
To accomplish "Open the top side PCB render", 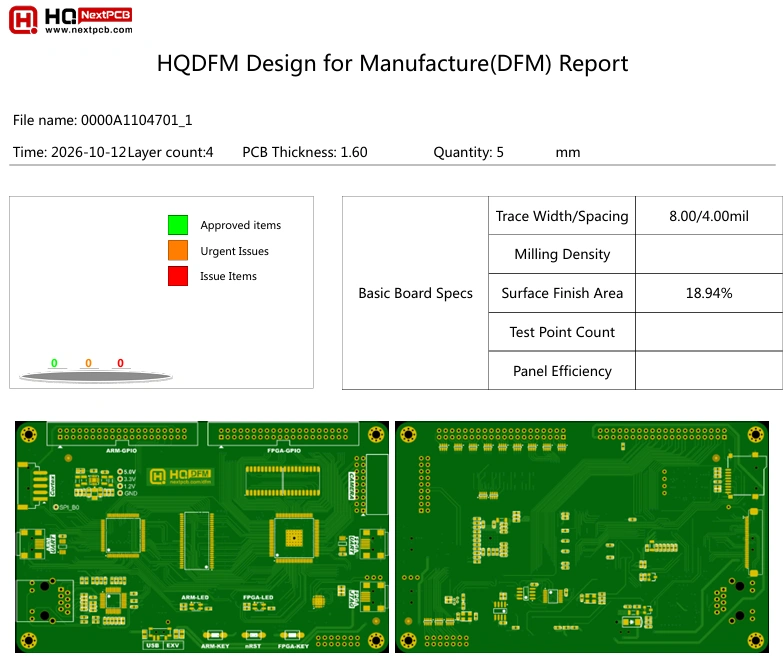I will (x=202, y=536).
